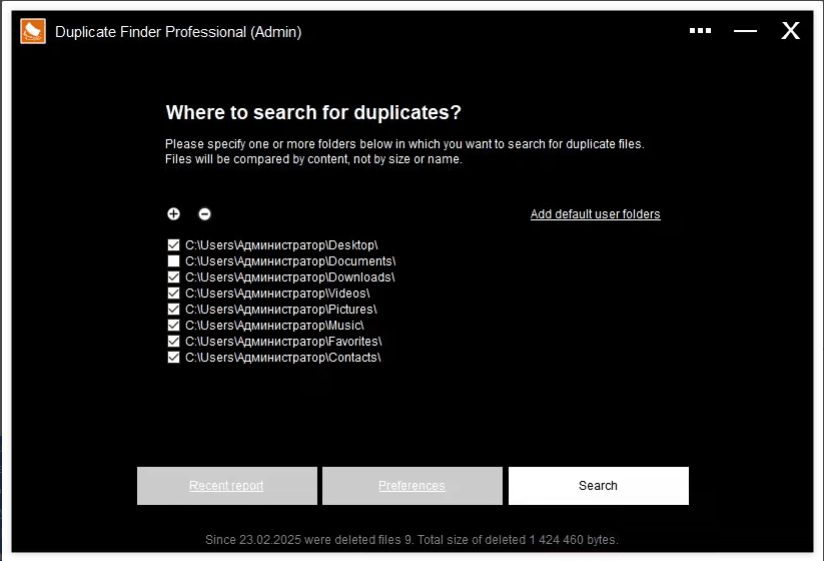
Task: Click the Search button
Action: click(599, 486)
